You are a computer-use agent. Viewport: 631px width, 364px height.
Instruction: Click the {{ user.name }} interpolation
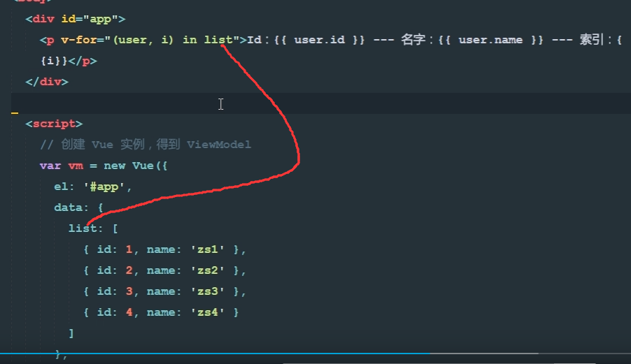coord(490,40)
